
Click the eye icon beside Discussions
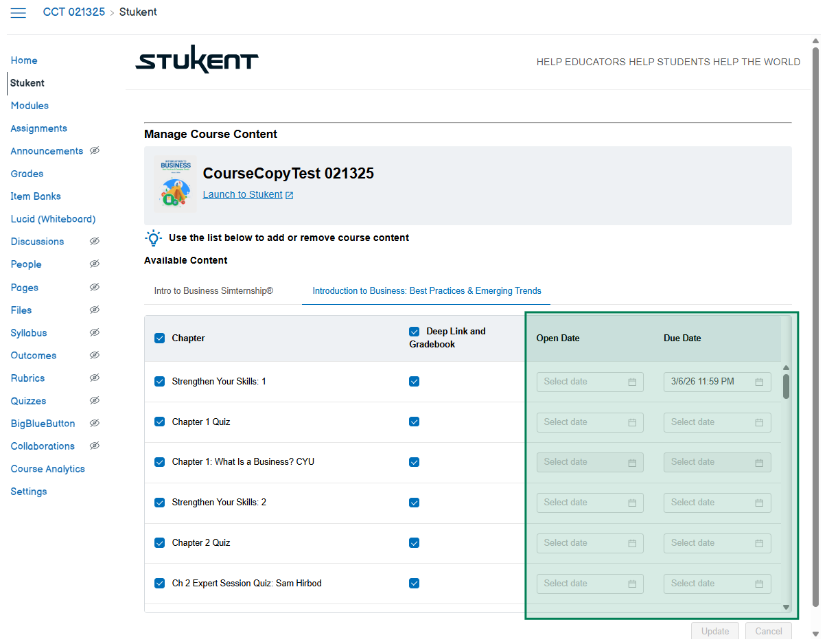pos(95,242)
